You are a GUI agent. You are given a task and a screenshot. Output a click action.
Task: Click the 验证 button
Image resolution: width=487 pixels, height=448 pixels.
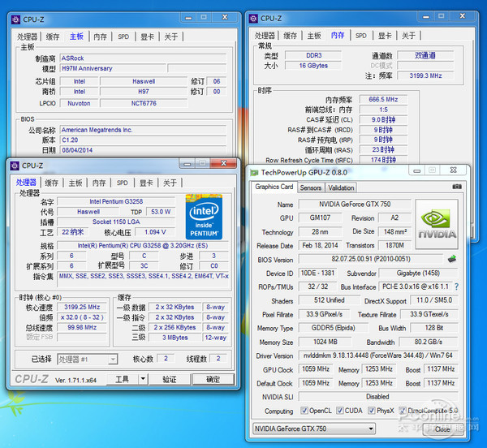pos(170,379)
